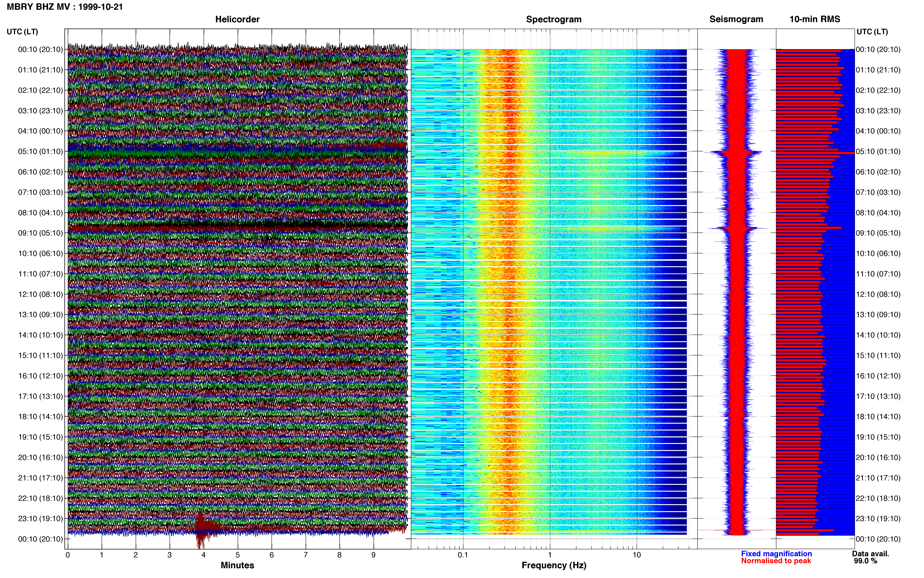Click the '10' tick on the Frequency axis
This screenshot has width=924, height=578.
click(x=637, y=555)
